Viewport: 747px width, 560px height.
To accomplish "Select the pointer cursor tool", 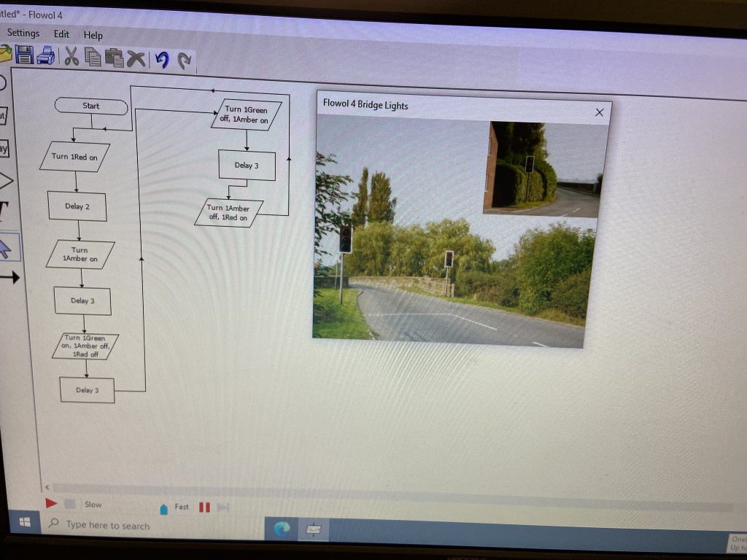I will pyautogui.click(x=5, y=249).
